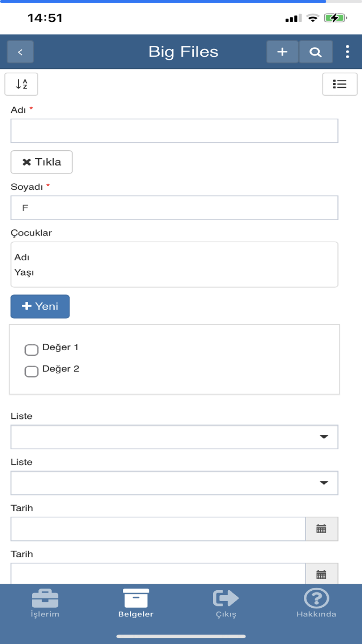Screen dimensions: 362x644
Task: Click the plus add icon in header
Action: click(282, 52)
